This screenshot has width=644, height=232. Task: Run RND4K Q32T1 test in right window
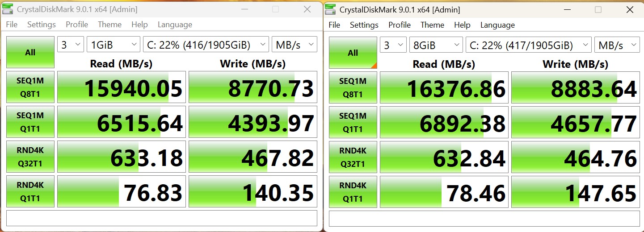coord(353,157)
